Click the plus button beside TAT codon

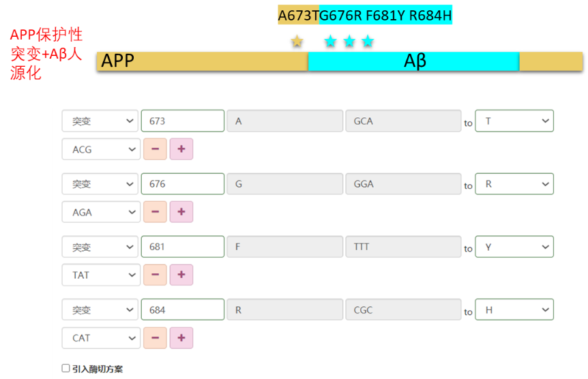click(181, 275)
